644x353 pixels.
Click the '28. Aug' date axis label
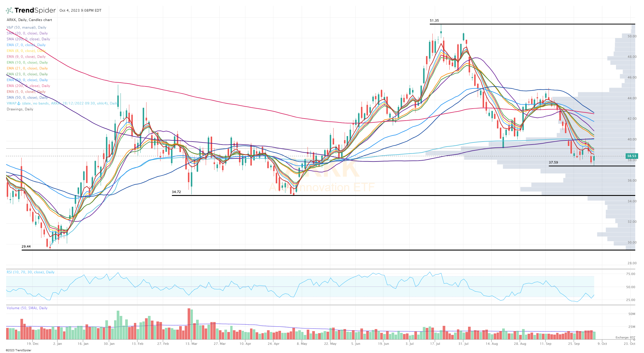pyautogui.click(x=520, y=344)
